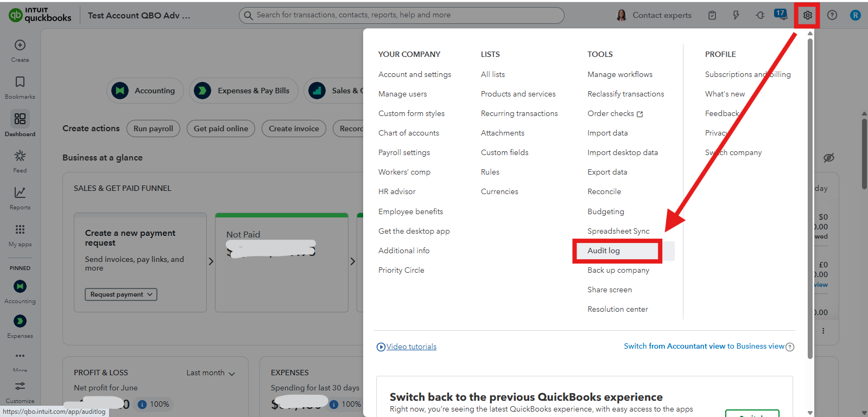Viewport: 868px width, 417px height.
Task: Select Account and settings menu item
Action: coord(415,74)
